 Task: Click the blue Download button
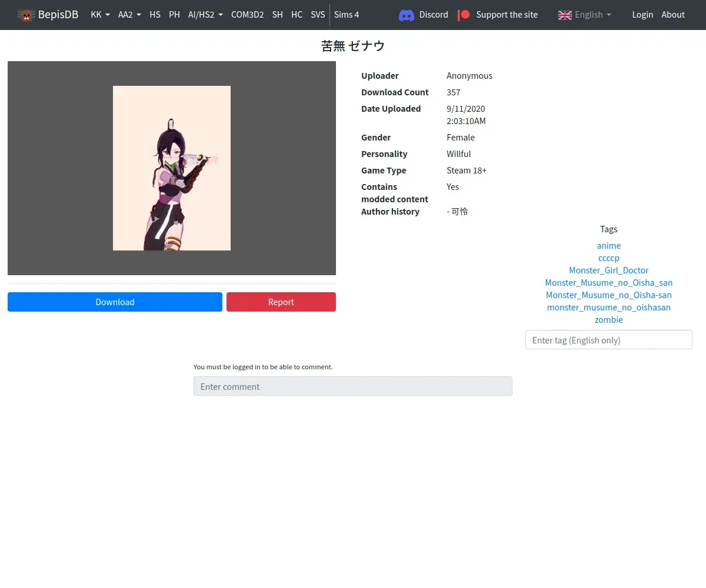click(x=115, y=302)
